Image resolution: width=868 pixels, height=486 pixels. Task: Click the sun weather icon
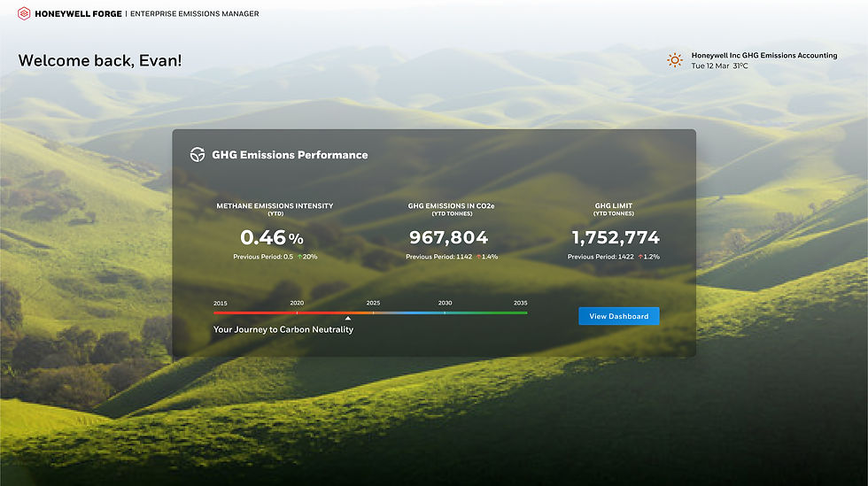pos(674,60)
